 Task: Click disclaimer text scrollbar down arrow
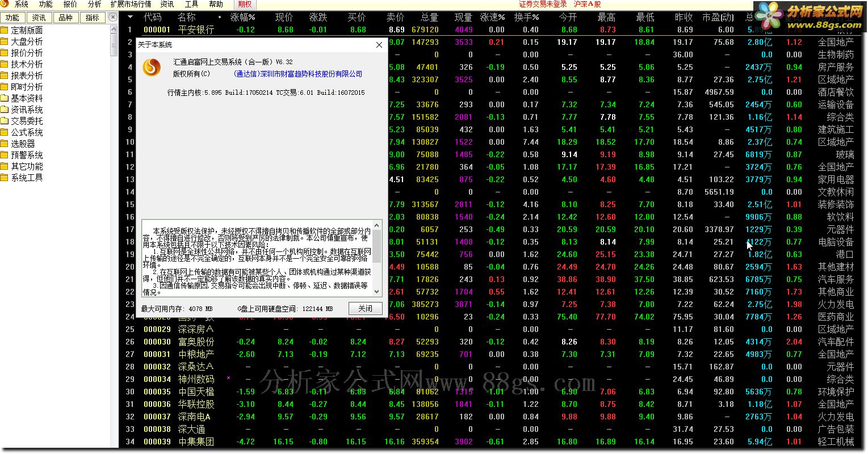pos(377,291)
